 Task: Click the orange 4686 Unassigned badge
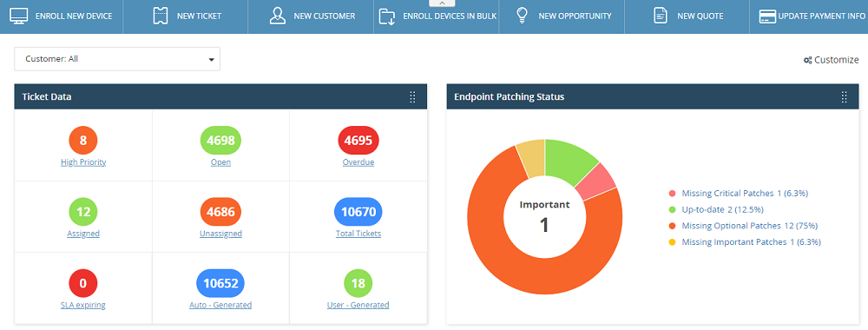(220, 212)
